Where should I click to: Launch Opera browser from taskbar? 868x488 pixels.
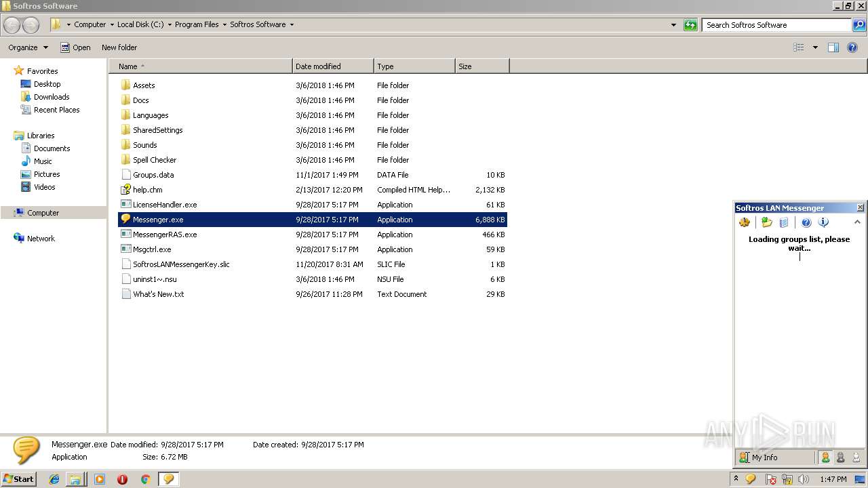point(122,479)
